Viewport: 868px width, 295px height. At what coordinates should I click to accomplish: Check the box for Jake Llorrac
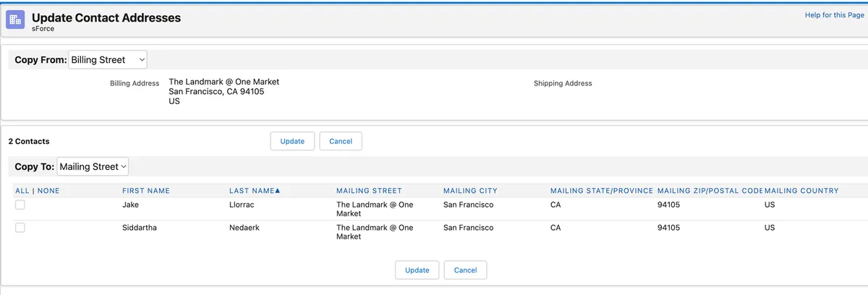tap(20, 205)
